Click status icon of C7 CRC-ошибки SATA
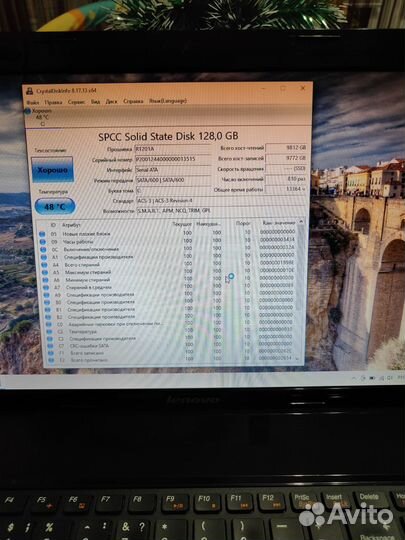The width and height of the screenshot is (405, 540). click(x=51, y=346)
